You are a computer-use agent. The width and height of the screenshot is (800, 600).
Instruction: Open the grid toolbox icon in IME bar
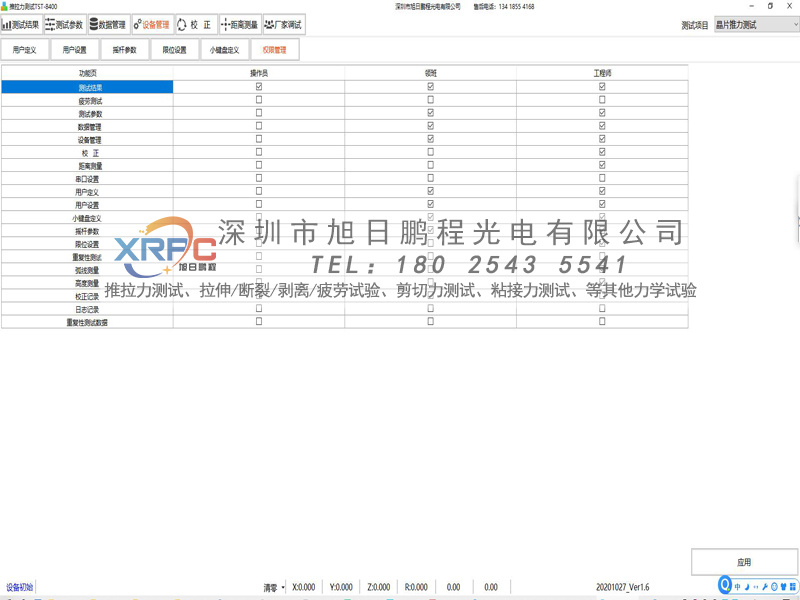point(792,587)
